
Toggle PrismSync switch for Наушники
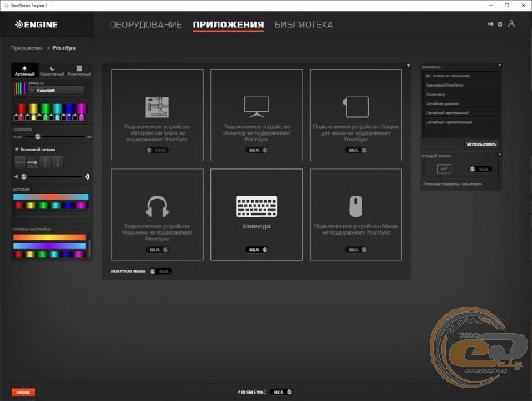click(157, 250)
